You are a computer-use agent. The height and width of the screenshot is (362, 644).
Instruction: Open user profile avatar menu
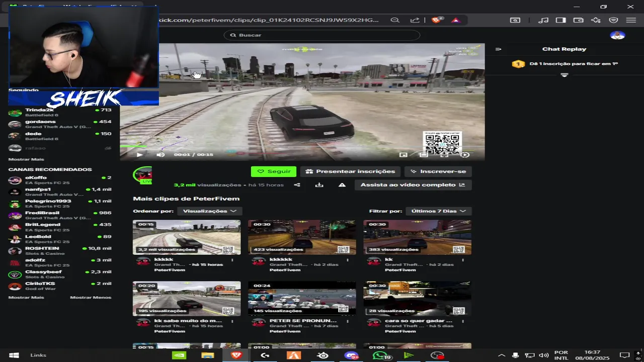(617, 35)
